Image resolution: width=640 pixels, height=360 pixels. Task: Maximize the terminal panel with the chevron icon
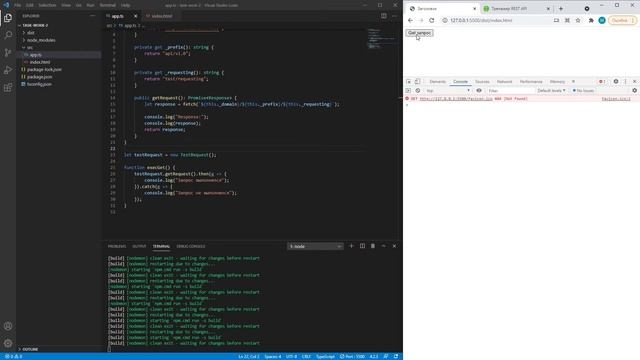tap(383, 246)
